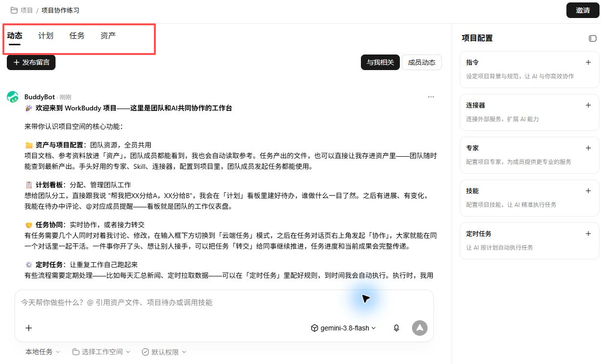Open the 指令 configuration card

pos(529,69)
